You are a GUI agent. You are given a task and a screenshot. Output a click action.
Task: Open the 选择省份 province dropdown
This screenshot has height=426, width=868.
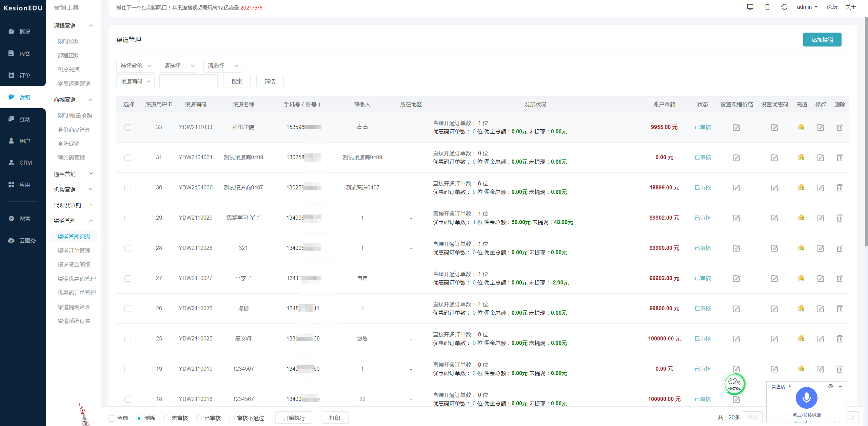(136, 66)
